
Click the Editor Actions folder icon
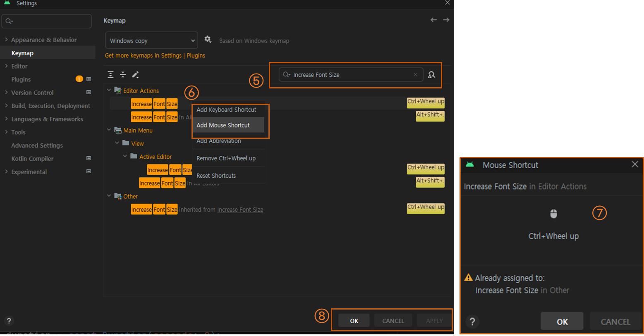pyautogui.click(x=118, y=90)
